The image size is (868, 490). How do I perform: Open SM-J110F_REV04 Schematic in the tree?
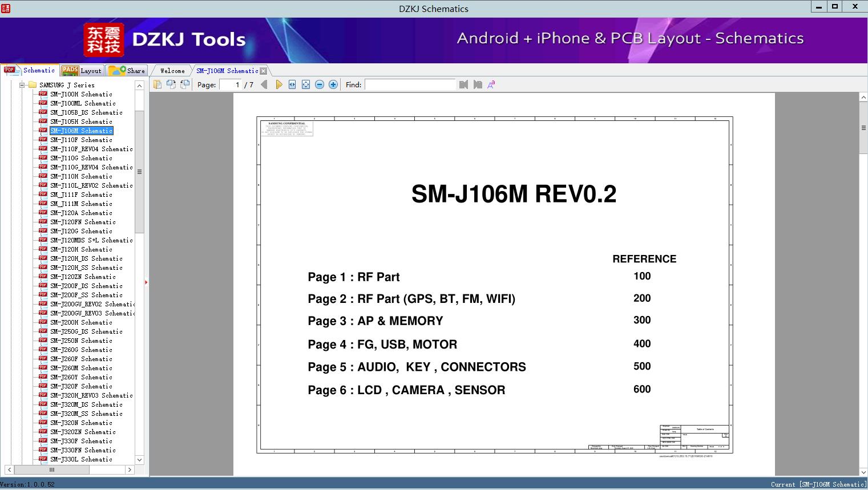[x=91, y=149]
